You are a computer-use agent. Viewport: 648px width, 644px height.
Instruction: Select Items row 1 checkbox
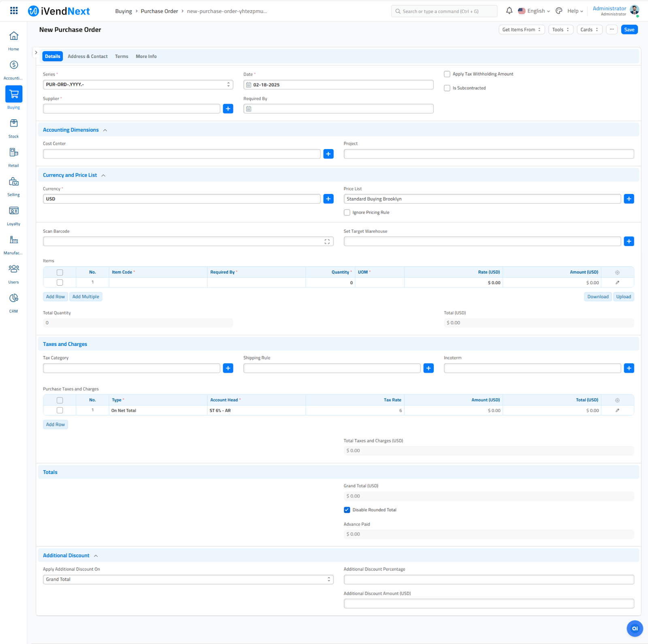click(x=60, y=283)
